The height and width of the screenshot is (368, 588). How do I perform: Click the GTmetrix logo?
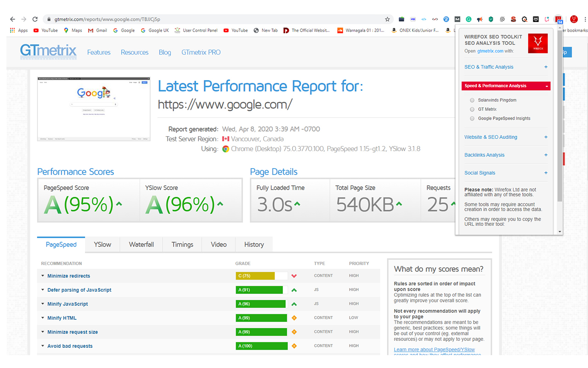(48, 52)
